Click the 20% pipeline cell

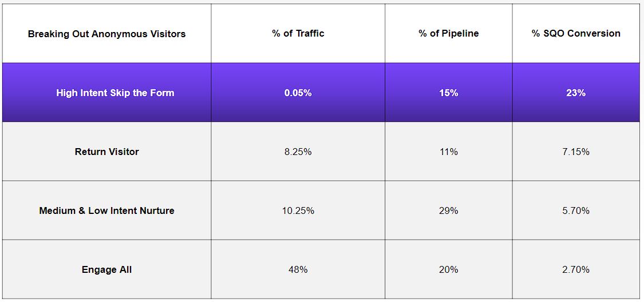point(448,269)
